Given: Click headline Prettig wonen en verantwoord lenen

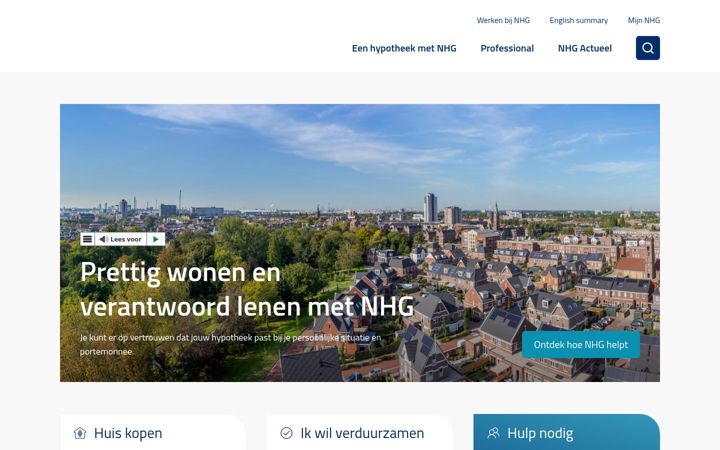Looking at the screenshot, I should pos(247,289).
